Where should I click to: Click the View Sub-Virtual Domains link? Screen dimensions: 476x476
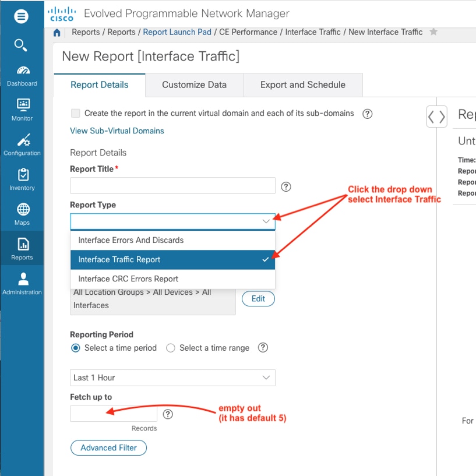click(x=117, y=131)
